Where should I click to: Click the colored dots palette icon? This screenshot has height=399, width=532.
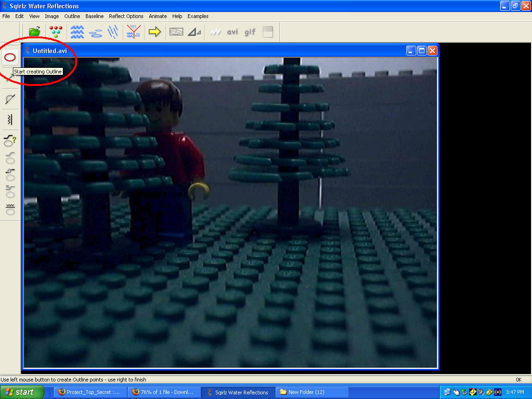(x=55, y=32)
